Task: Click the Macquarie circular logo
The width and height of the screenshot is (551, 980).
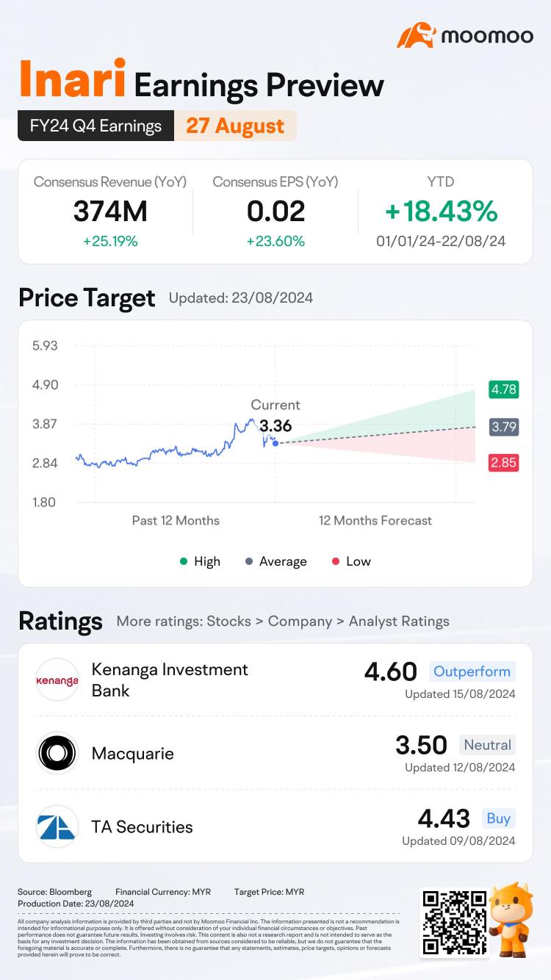Action: [x=57, y=753]
